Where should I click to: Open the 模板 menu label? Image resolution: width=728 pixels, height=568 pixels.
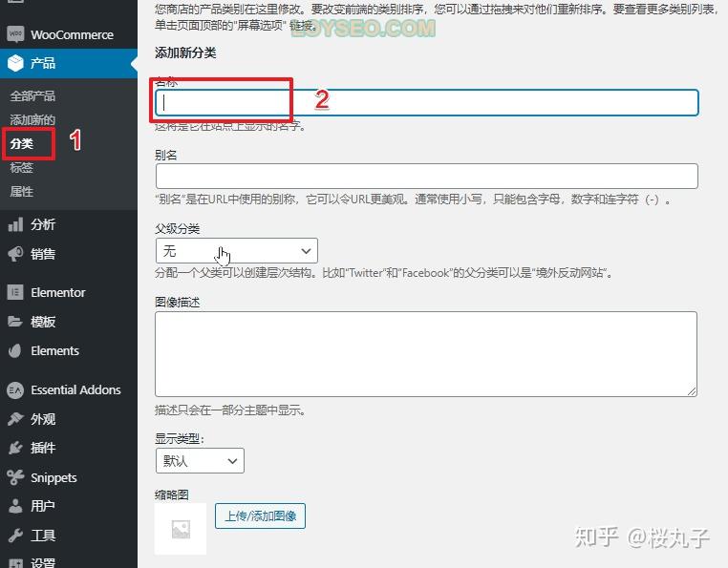[x=43, y=322]
